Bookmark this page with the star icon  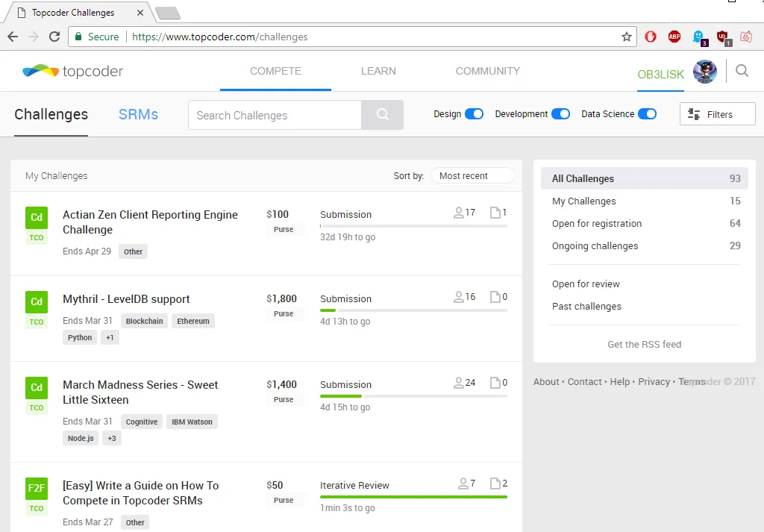click(627, 37)
